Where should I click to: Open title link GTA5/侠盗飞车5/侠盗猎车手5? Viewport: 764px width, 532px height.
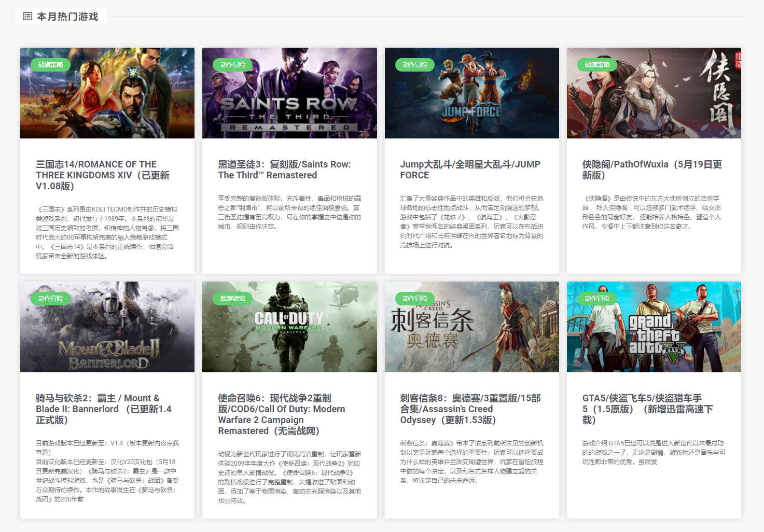pyautogui.click(x=648, y=409)
